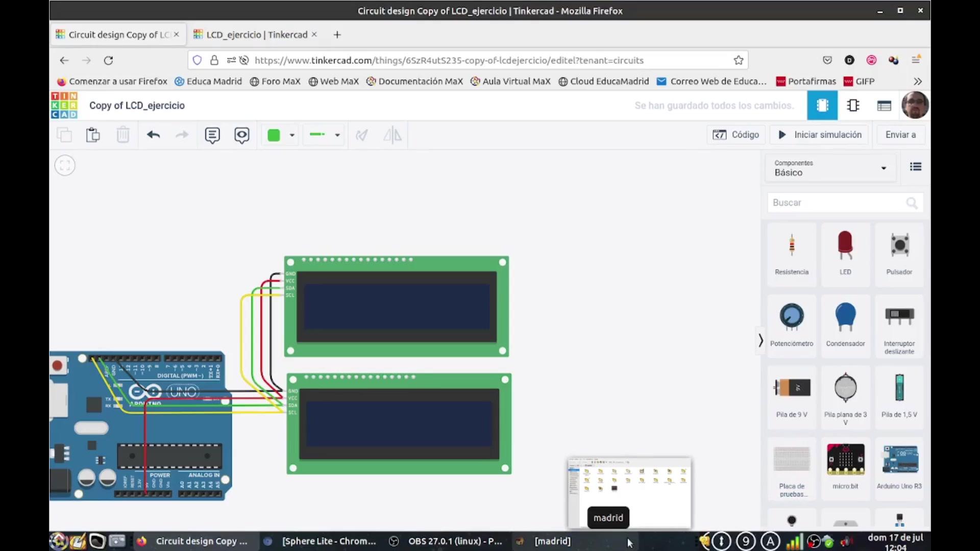The width and height of the screenshot is (980, 551).
Task: Open the wire color dropdown arrow
Action: [x=292, y=135]
